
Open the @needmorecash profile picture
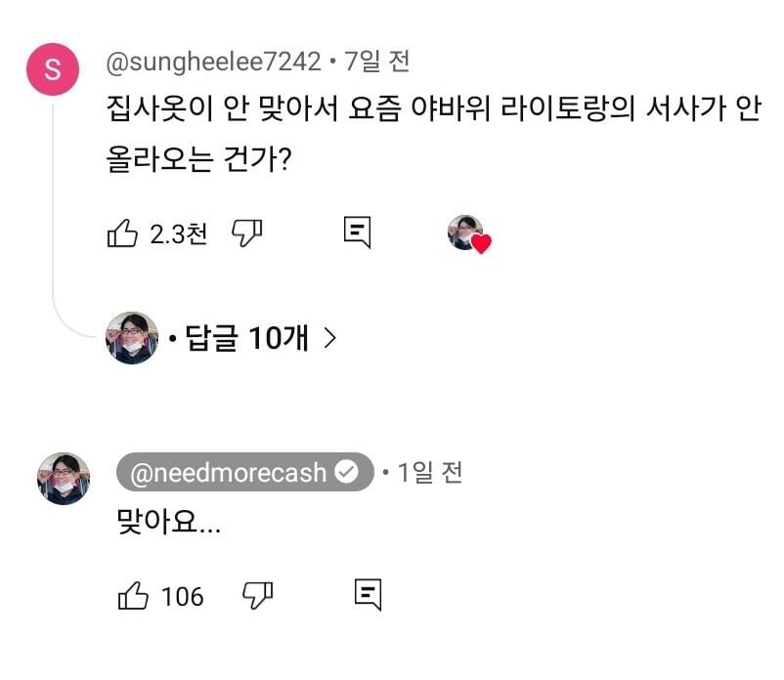tap(64, 478)
